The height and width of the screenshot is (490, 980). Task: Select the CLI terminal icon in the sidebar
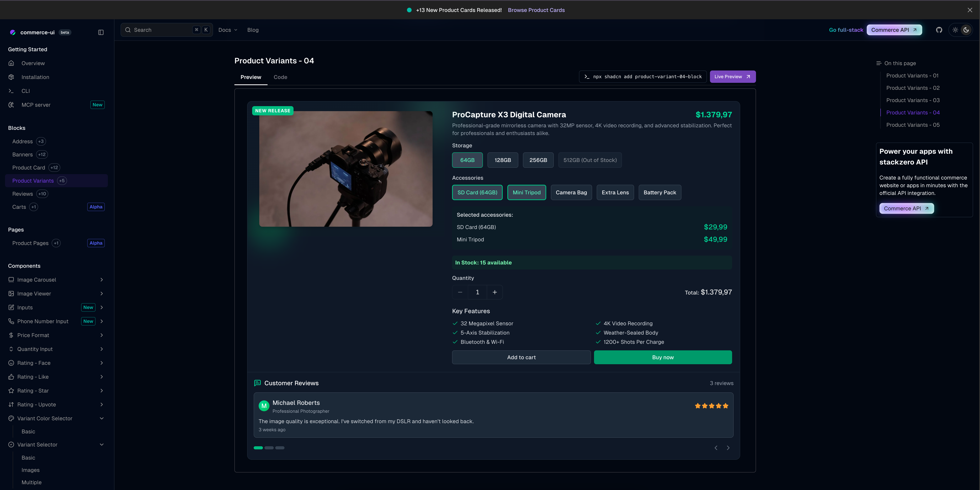point(11,91)
